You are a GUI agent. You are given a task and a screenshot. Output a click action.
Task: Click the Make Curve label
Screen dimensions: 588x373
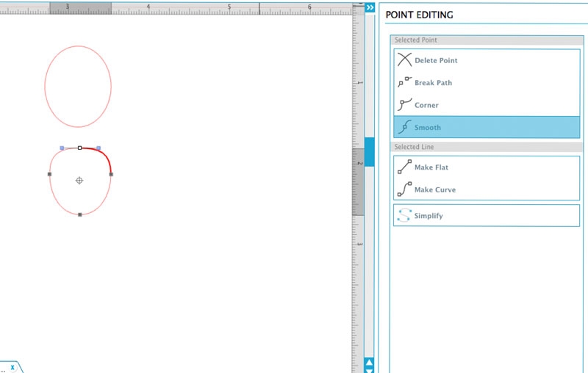[435, 190]
